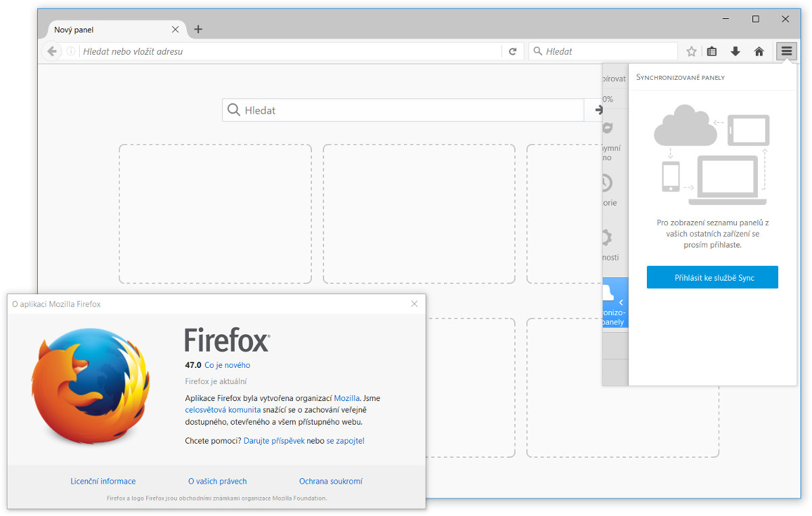Screen dimensions: 812x516
Task: Open "O vašich právech" link
Action: 217,482
